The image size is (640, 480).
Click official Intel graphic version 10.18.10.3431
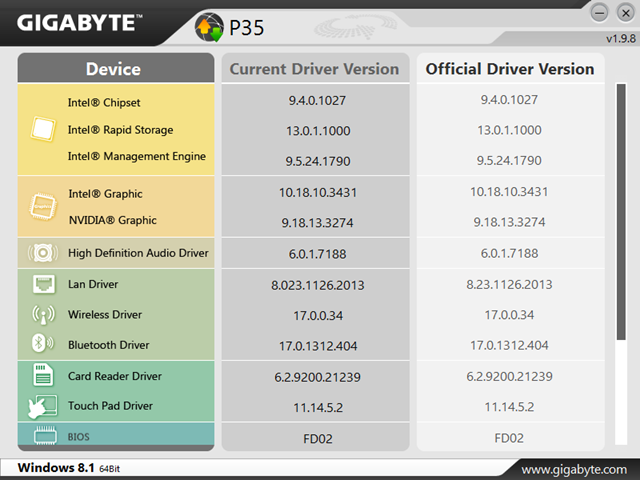[509, 192]
